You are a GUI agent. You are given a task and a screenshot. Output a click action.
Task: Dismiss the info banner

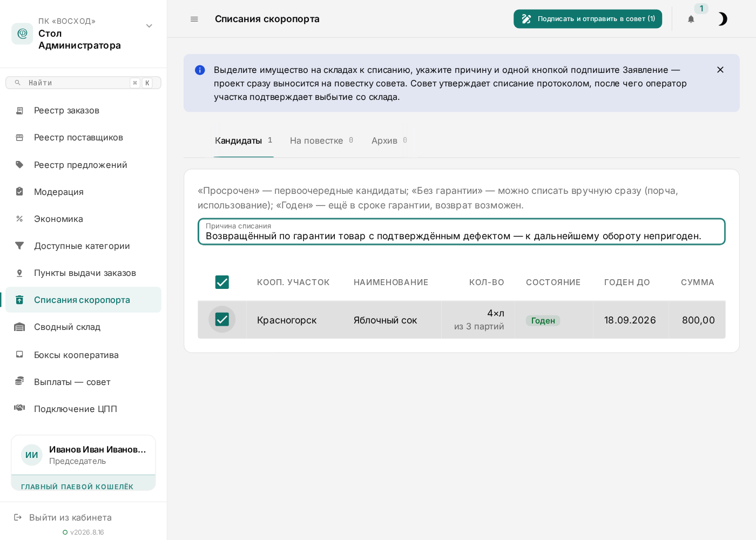pyautogui.click(x=720, y=70)
